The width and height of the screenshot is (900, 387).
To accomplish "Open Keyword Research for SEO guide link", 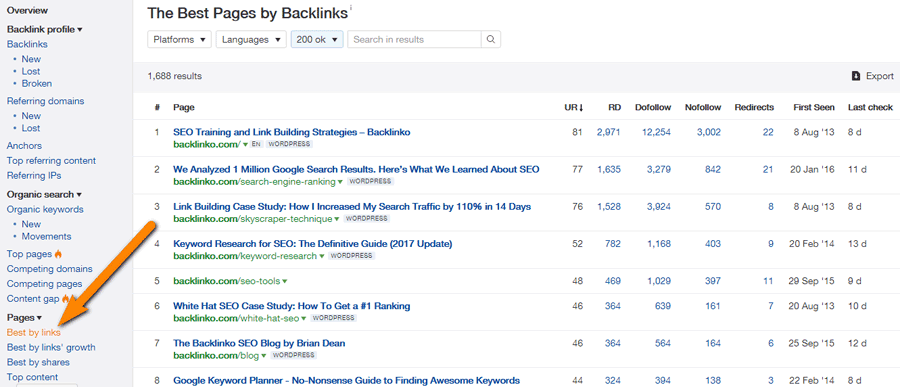I will (x=313, y=244).
